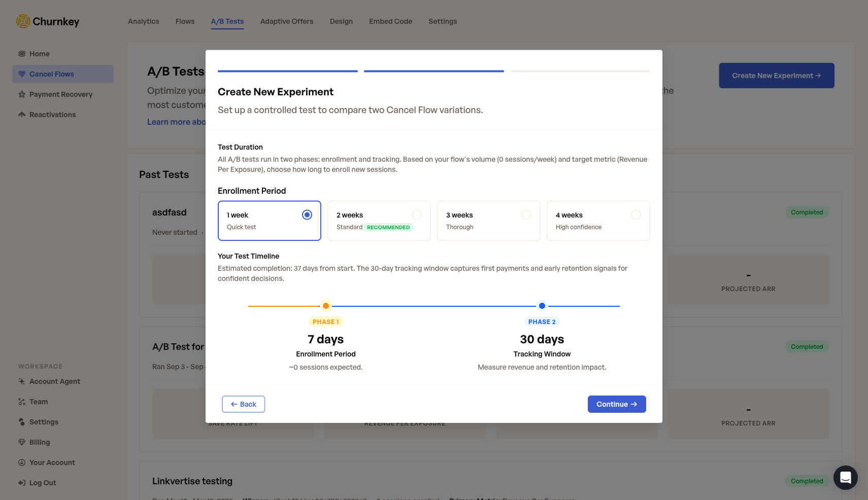Click the Back button in dialog
868x500 pixels.
pos(243,404)
